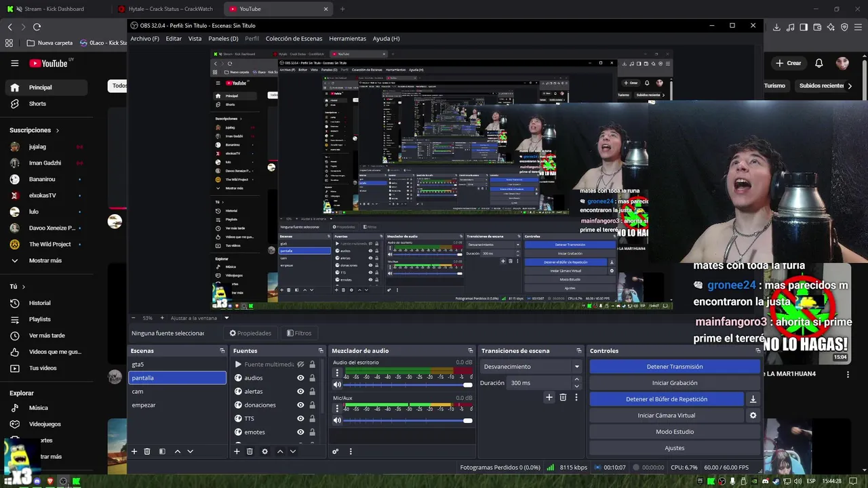Move scene up in Escenas list

pos(178,451)
